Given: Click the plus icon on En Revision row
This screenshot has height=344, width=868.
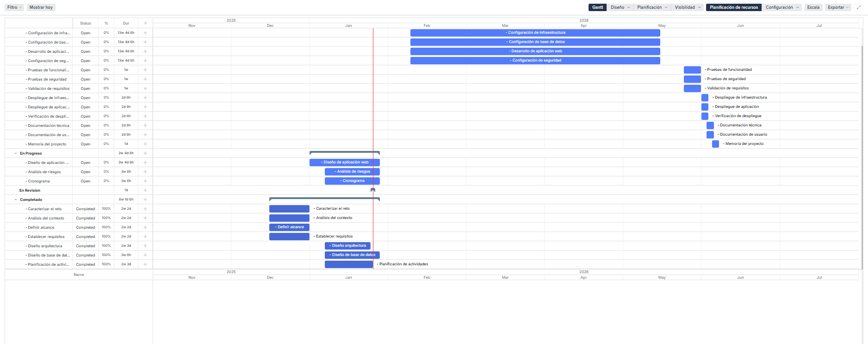Looking at the screenshot, I should 145,190.
